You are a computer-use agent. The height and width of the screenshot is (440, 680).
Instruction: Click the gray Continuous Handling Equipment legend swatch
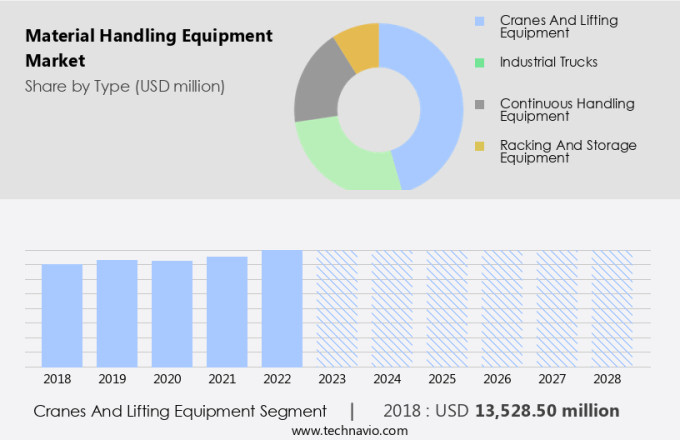tap(480, 104)
